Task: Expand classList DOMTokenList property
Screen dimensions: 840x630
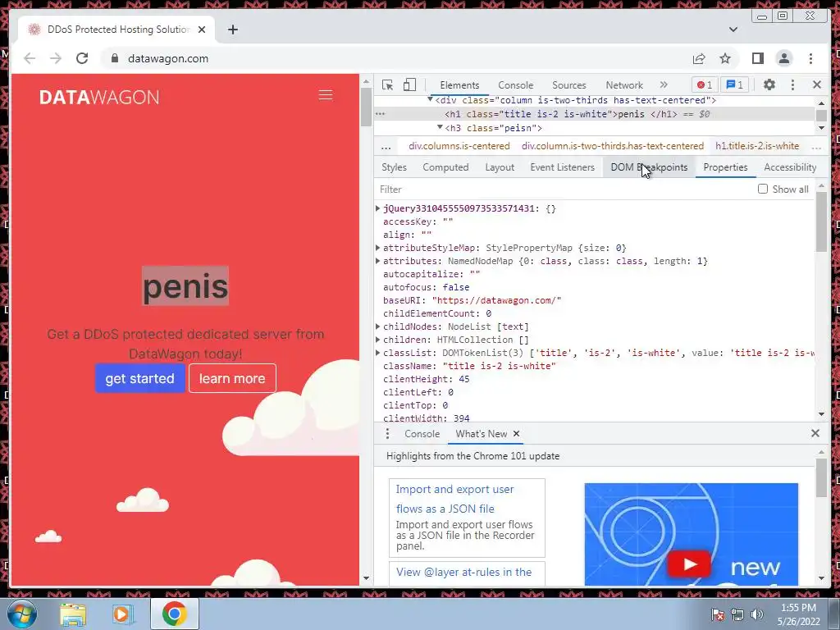Action: pyautogui.click(x=377, y=353)
